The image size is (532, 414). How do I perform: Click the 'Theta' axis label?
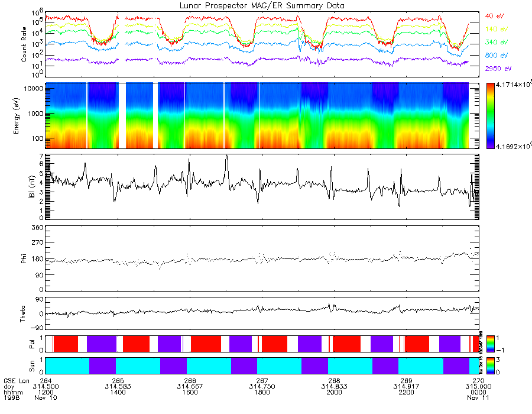pyautogui.click(x=22, y=313)
